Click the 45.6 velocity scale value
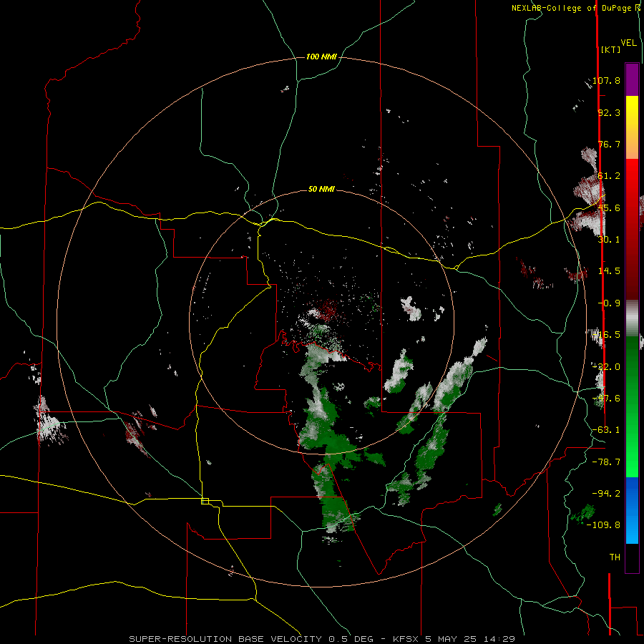This screenshot has width=644, height=644. tap(609, 208)
